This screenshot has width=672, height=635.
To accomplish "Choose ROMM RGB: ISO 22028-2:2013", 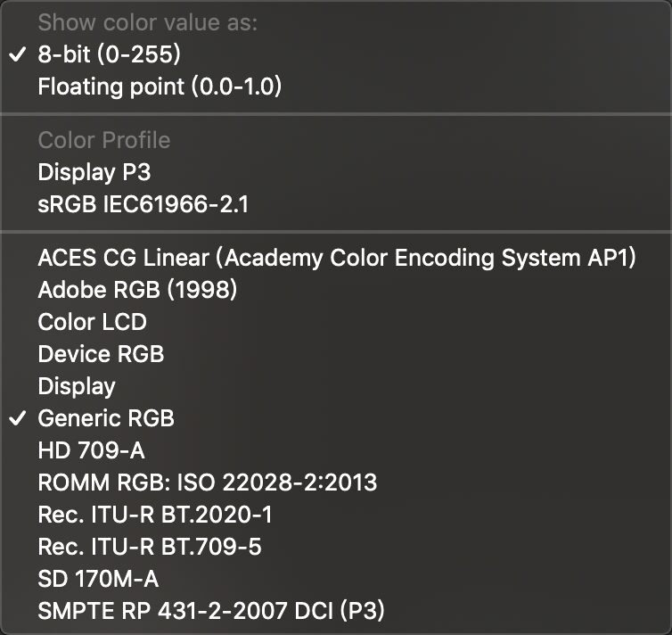I will [207, 482].
